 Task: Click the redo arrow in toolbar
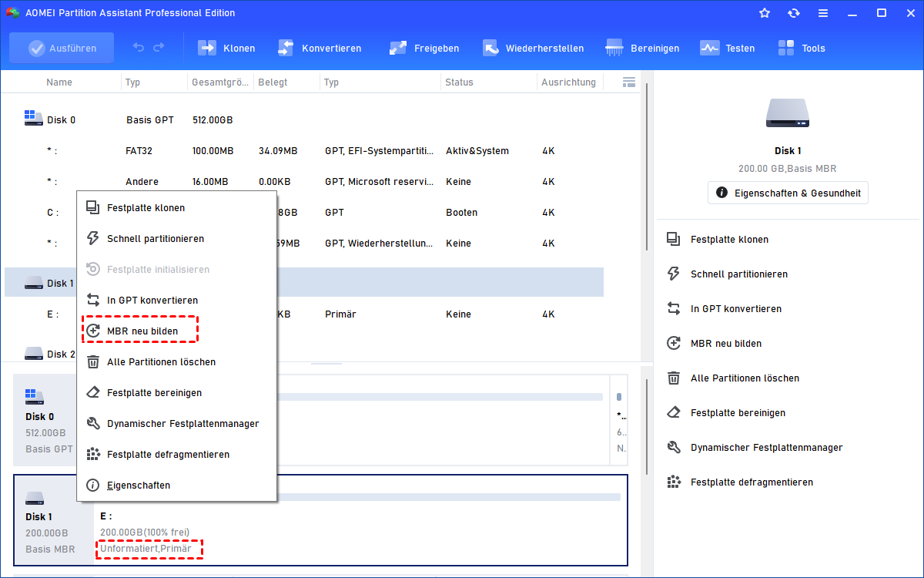point(159,48)
